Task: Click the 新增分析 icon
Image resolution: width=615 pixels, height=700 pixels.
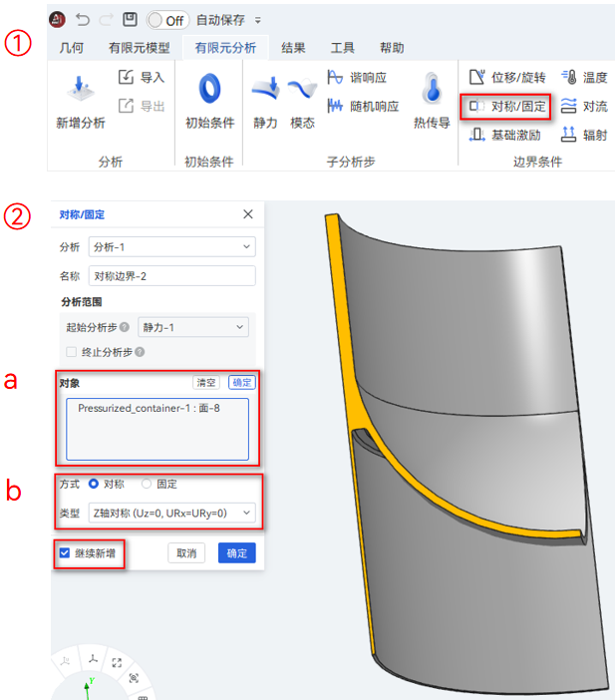Action: click(81, 88)
